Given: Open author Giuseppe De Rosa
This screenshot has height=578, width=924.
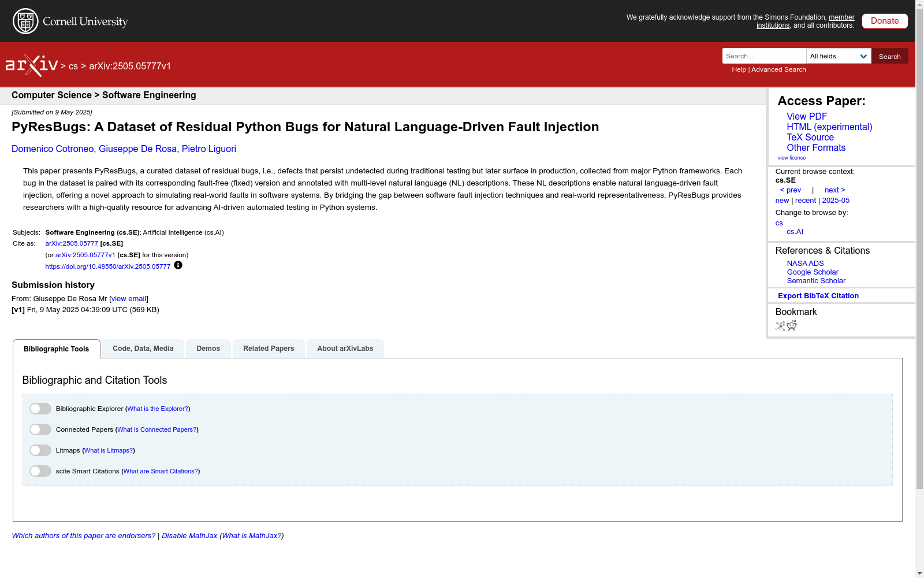Looking at the screenshot, I should pyautogui.click(x=137, y=149).
